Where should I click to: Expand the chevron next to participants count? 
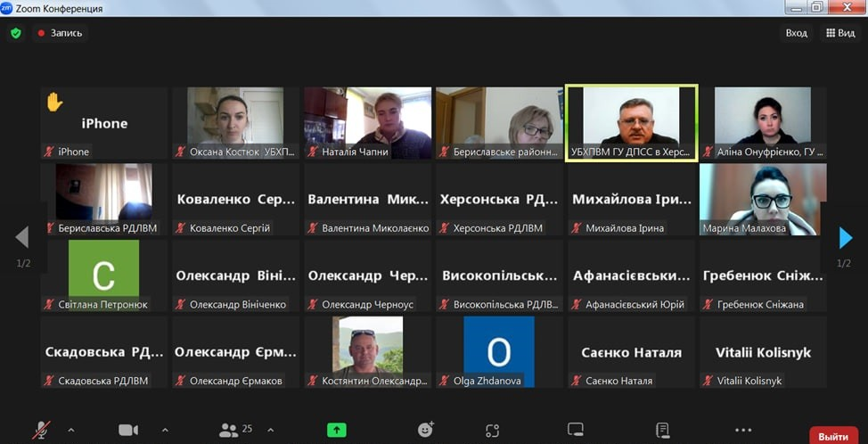(270, 430)
